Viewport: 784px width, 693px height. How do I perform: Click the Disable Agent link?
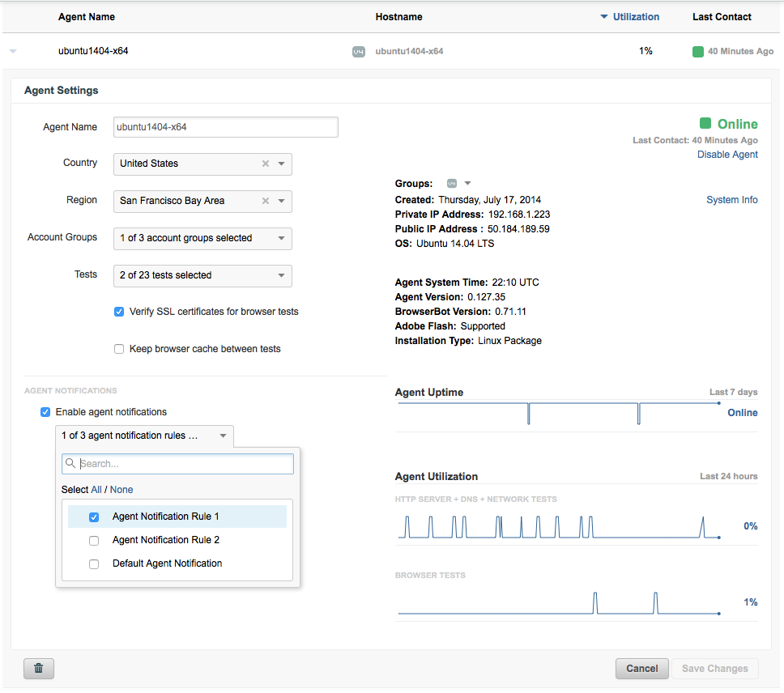[x=727, y=155]
